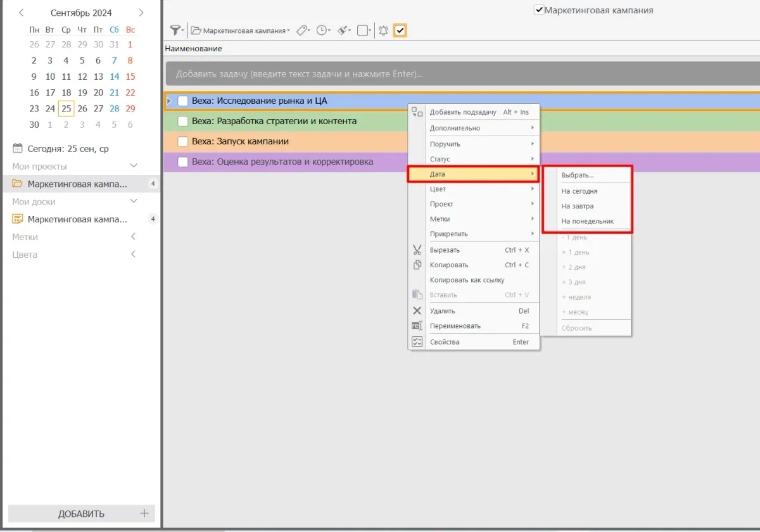Click the paintbrush color filter icon
The image size is (760, 532).
tap(343, 30)
